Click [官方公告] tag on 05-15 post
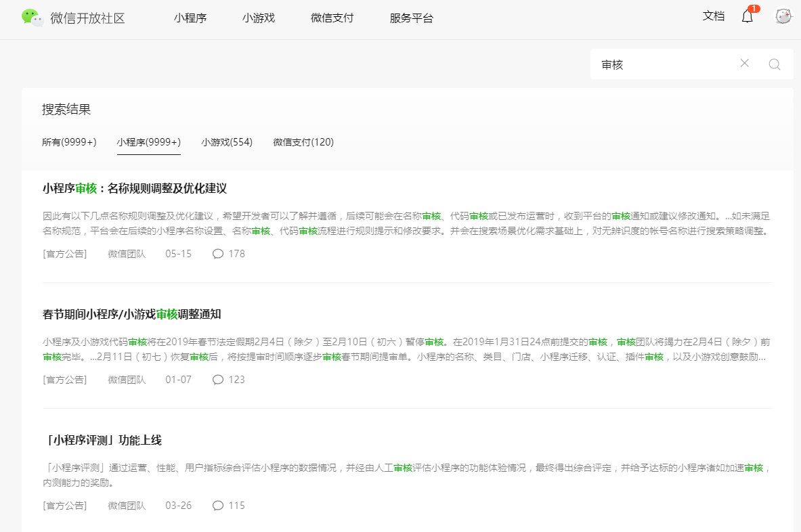801x532 pixels. (x=65, y=254)
